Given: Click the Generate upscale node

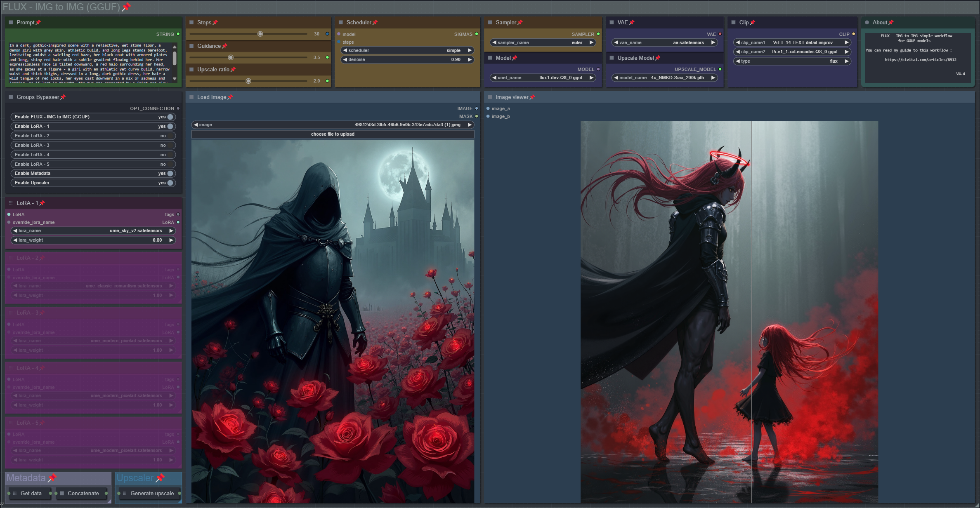Looking at the screenshot, I should pos(152,493).
